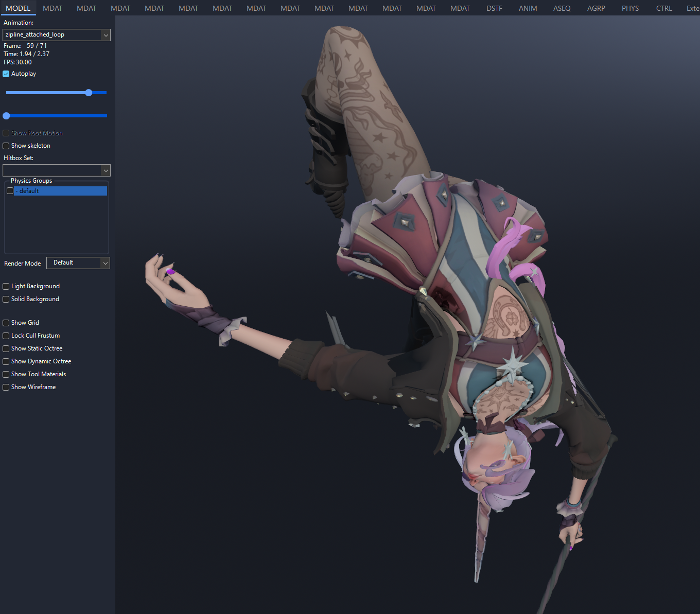Viewport: 700px width, 614px height.
Task: Expand the Hitbox Set dropdown
Action: coord(56,170)
